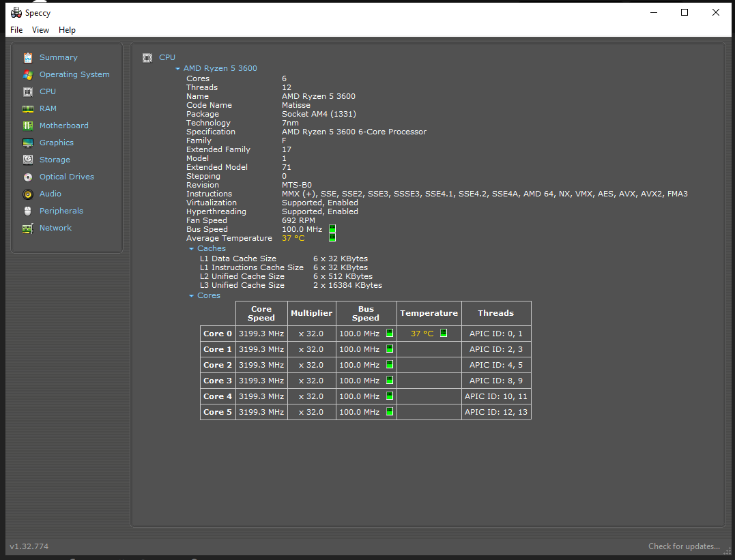
Task: Click the version number v1.32.774
Action: click(x=29, y=546)
